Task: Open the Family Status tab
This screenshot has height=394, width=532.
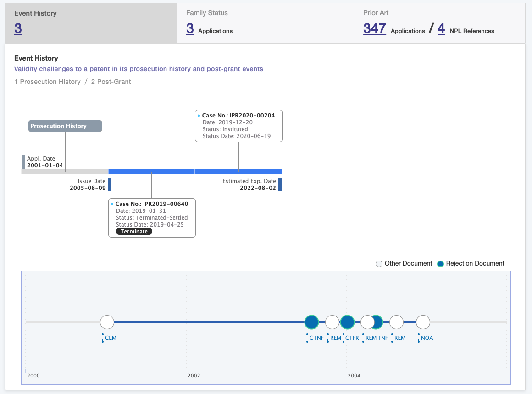Action: tap(266, 23)
